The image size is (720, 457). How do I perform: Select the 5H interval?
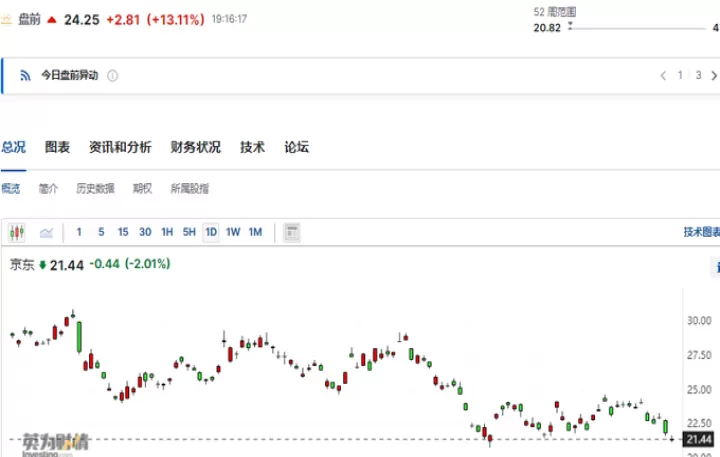pyautogui.click(x=189, y=232)
